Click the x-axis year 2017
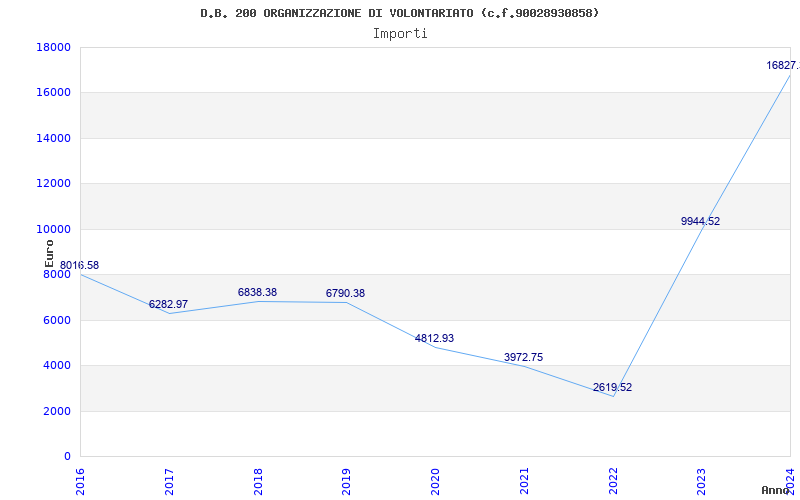 [x=169, y=482]
